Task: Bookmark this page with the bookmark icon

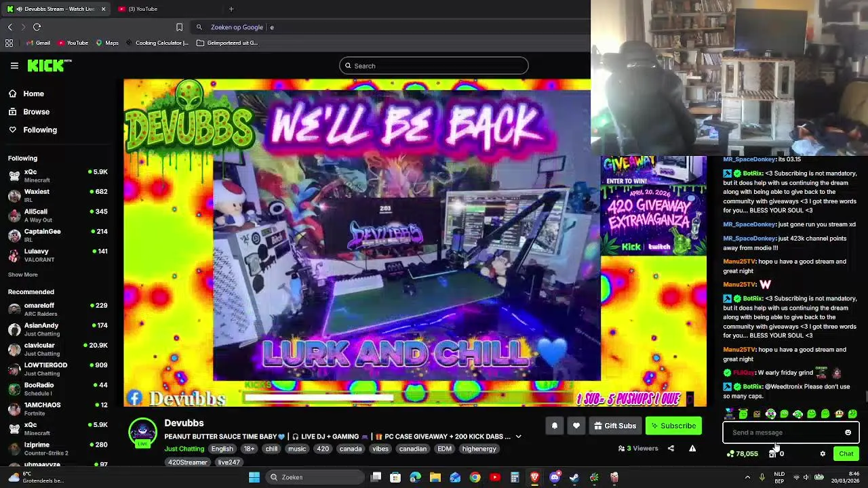Action: click(x=179, y=27)
